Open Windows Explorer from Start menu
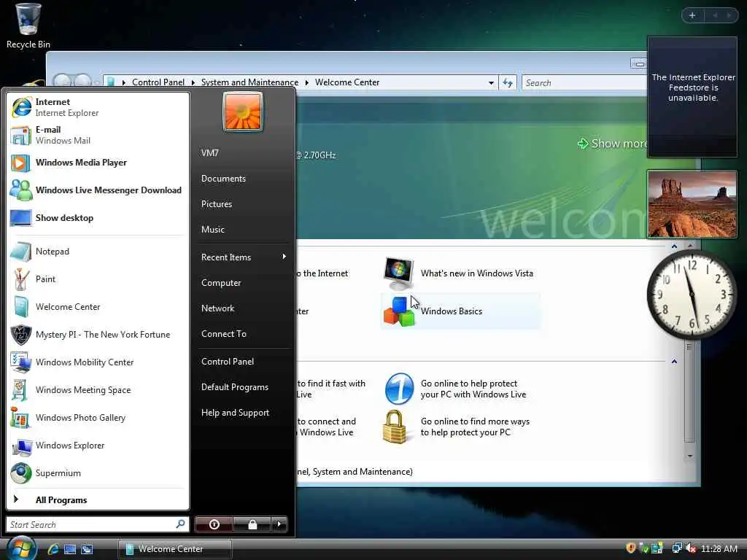747x560 pixels. 98,445
